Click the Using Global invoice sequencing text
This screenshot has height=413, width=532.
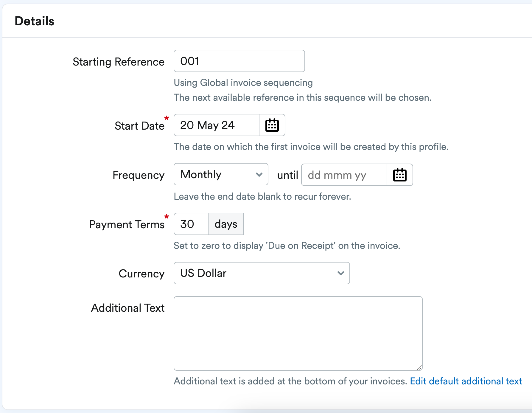(243, 83)
